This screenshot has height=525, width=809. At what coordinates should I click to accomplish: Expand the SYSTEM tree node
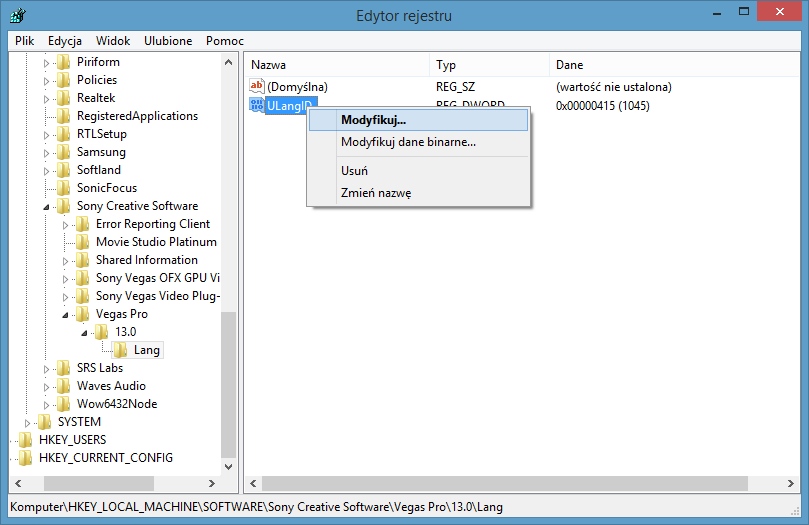click(27, 423)
